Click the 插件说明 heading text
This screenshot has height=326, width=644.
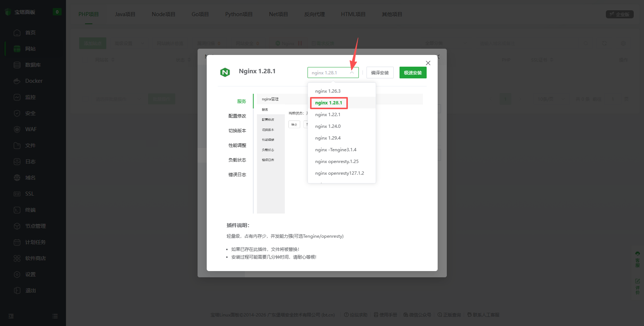(238, 225)
